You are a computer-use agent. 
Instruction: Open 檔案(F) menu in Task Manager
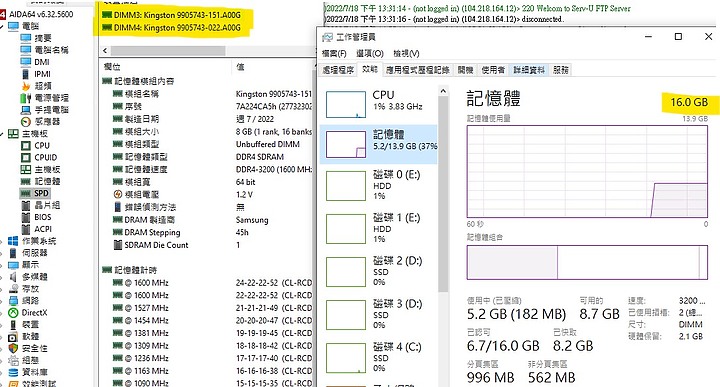click(334, 53)
